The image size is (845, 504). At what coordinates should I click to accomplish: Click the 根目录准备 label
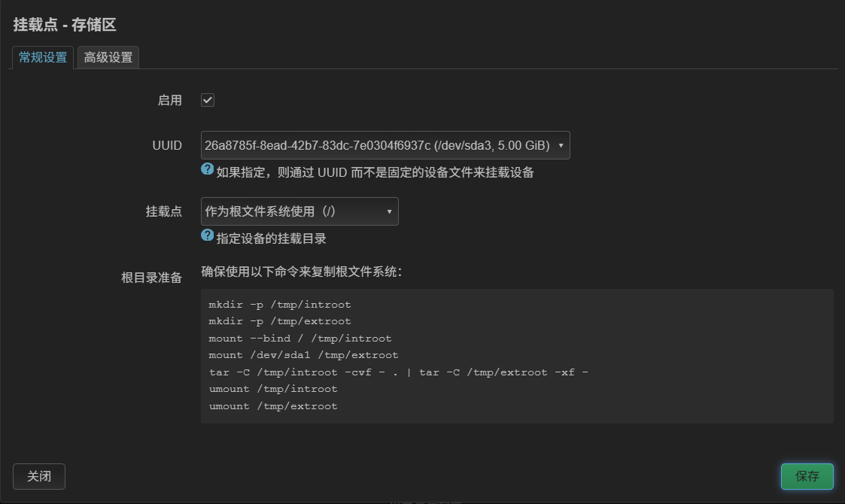click(x=151, y=278)
